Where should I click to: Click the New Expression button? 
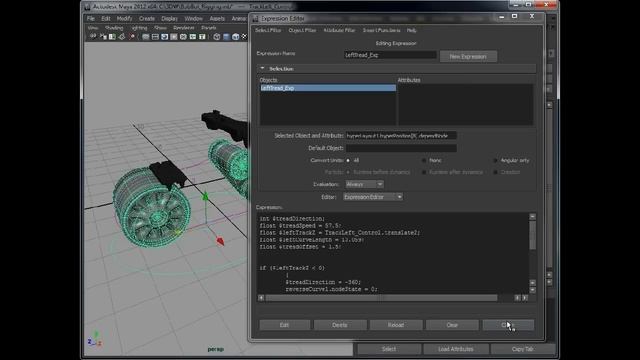tap(468, 56)
